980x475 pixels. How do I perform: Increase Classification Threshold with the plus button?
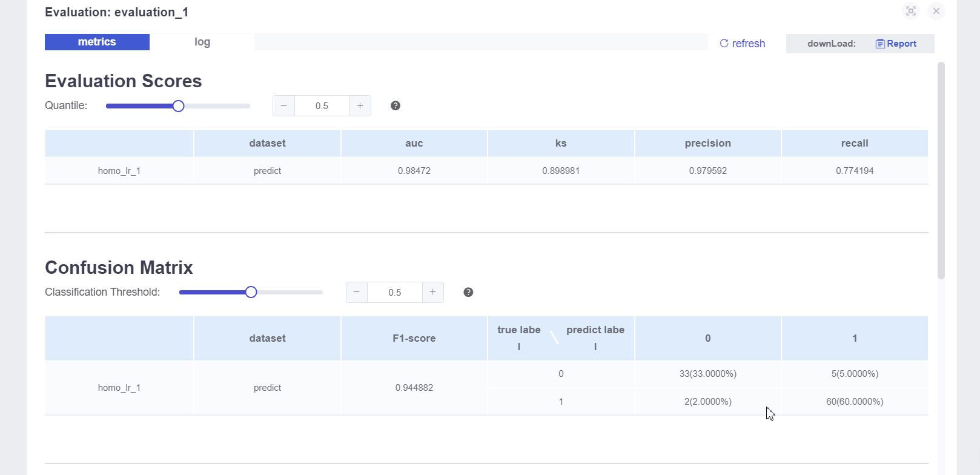tap(433, 292)
